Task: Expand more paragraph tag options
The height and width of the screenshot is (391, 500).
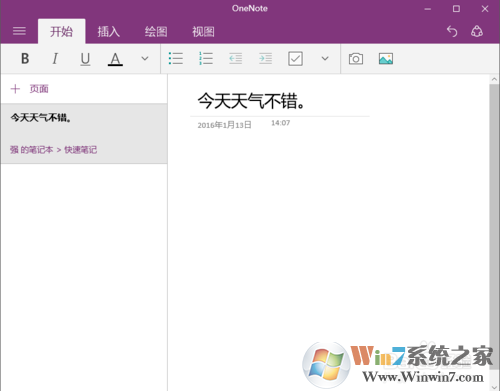Action: point(325,59)
